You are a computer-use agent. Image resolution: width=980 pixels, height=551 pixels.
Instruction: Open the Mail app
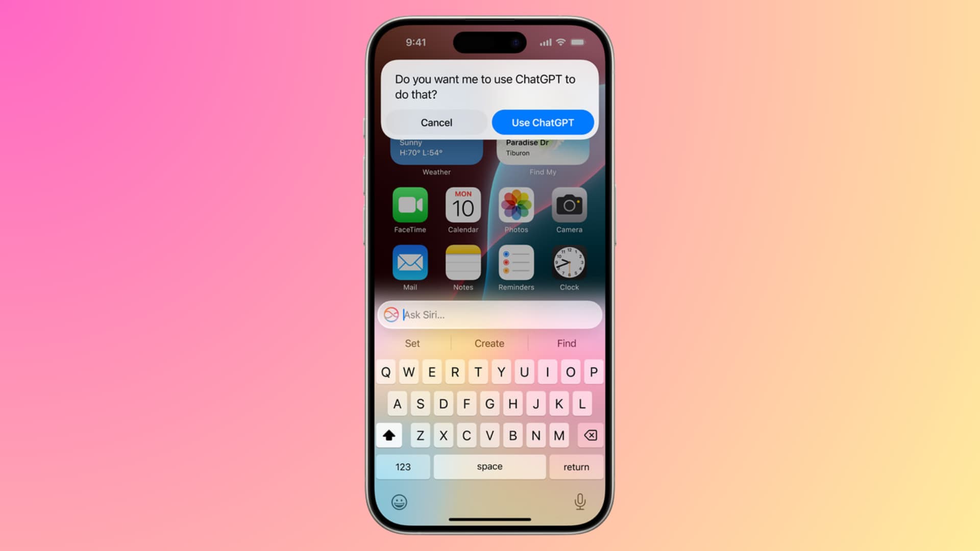[x=409, y=262]
